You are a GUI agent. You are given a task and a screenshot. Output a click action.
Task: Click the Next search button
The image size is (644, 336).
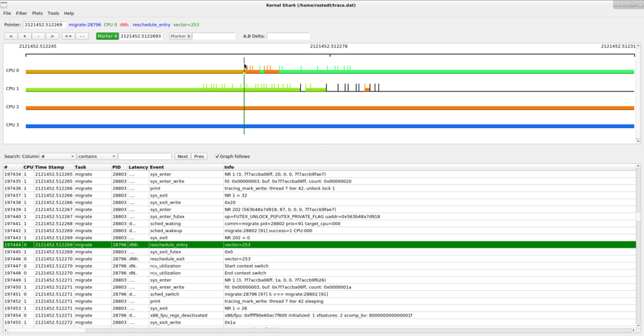182,156
